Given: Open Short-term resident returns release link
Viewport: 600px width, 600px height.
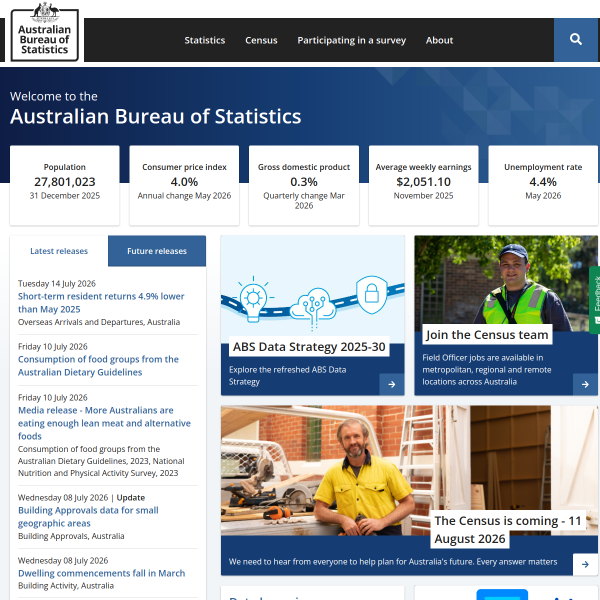Looking at the screenshot, I should [x=101, y=303].
